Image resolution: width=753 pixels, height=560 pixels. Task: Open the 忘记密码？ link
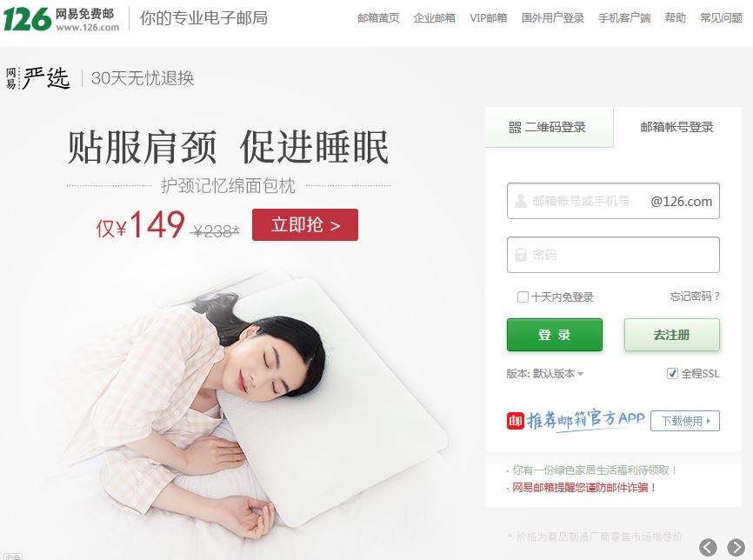click(x=695, y=297)
